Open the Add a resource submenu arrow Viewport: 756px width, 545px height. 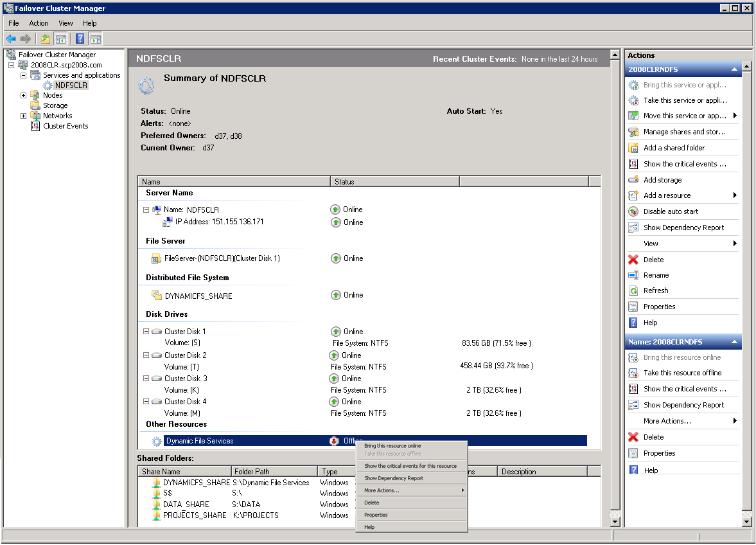click(735, 195)
